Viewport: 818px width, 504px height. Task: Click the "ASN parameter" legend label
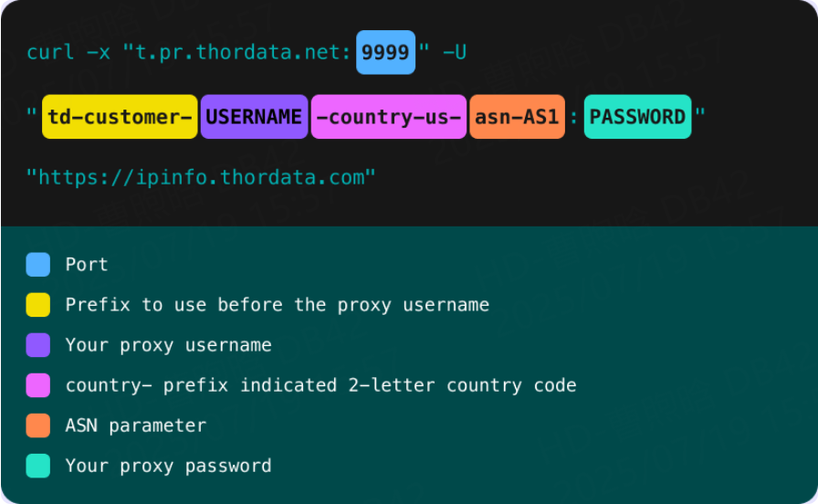click(136, 425)
